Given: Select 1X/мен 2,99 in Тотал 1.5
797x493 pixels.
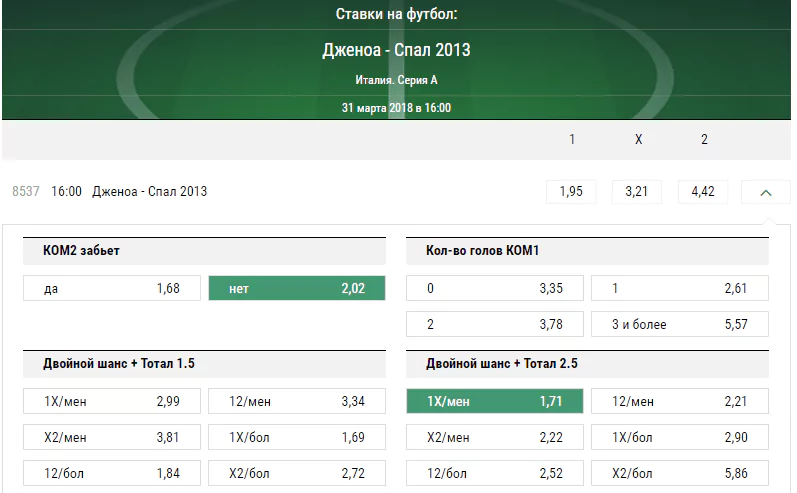Looking at the screenshot, I should 112,401.
